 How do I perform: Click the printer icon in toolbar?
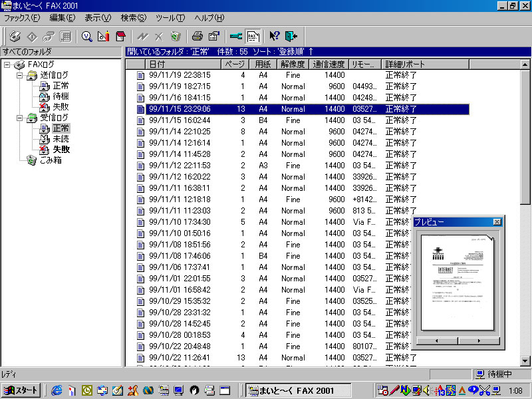(198, 36)
